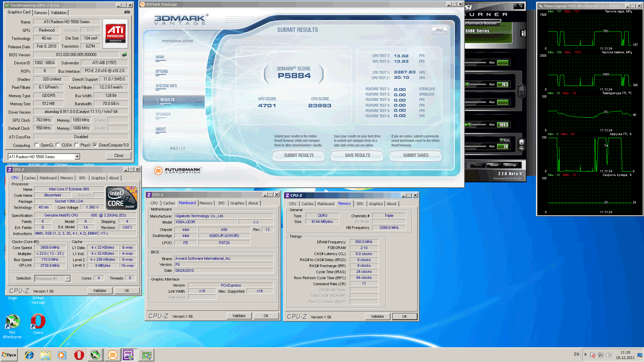Screen dimensions: 644x362
Task: Click the HELP button in 3DMark
Action: click(439, 29)
